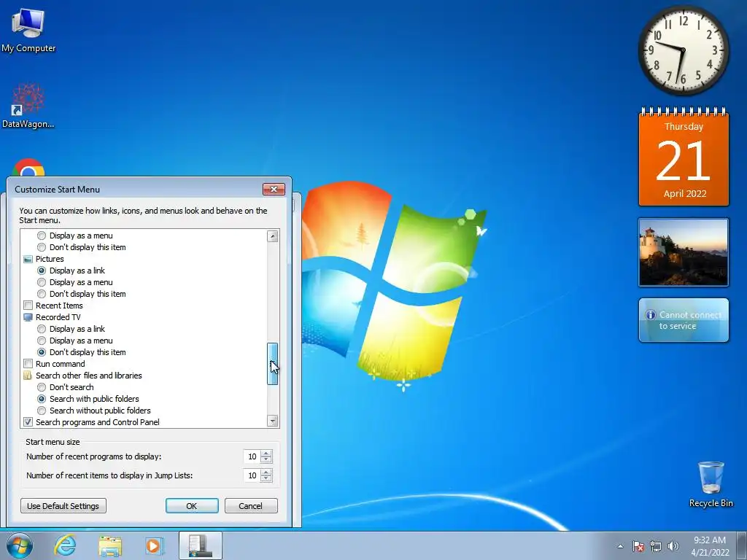
Task: Click the info icon in the weather gadget
Action: (x=650, y=315)
